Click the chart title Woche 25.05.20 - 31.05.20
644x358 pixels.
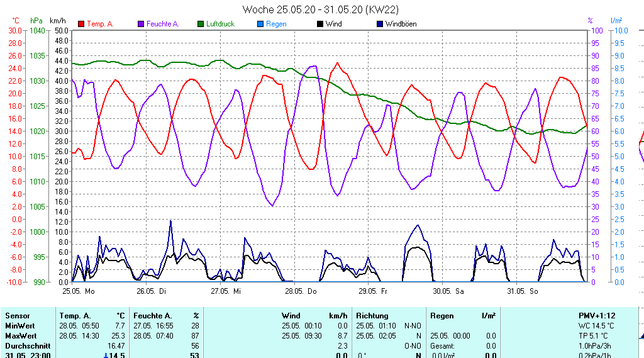320,9
